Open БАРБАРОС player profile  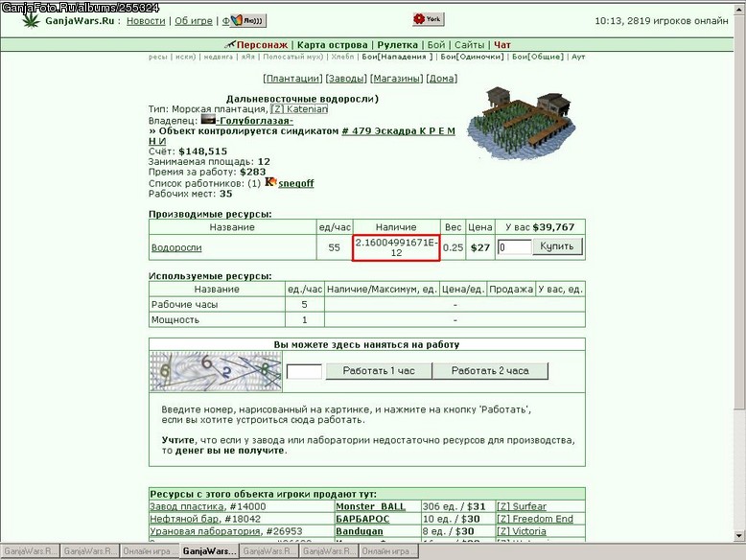click(x=362, y=519)
